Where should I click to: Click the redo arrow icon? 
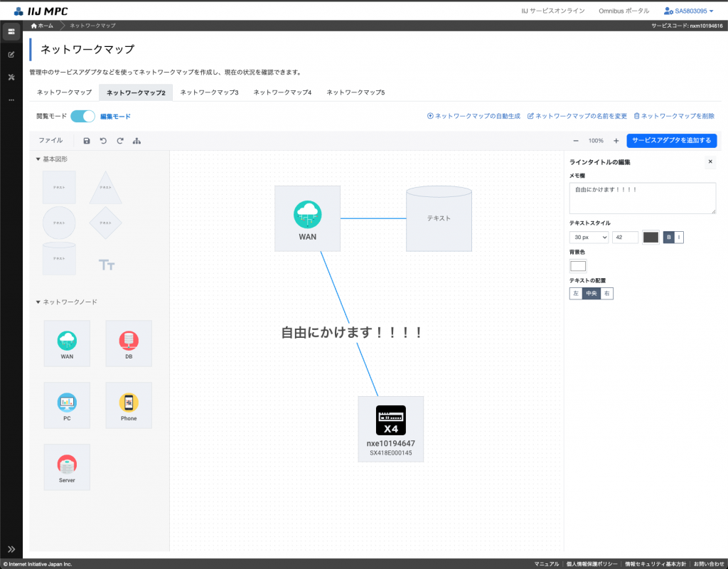[120, 141]
